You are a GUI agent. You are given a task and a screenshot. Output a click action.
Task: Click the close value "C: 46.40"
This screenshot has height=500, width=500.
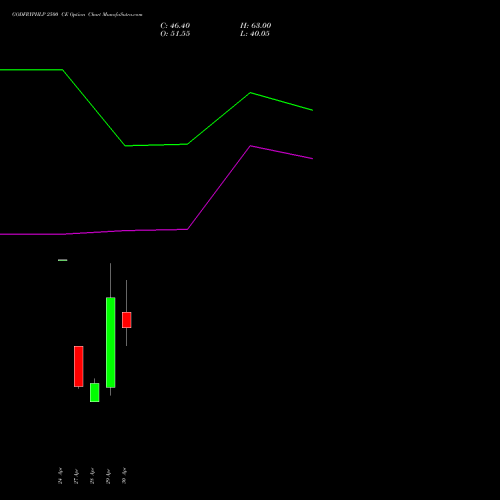(x=175, y=26)
